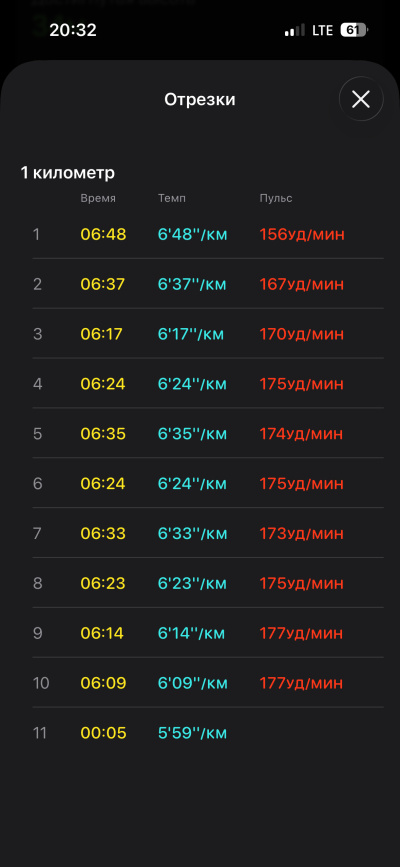The height and width of the screenshot is (867, 400).
Task: Close the Отрезки splits panel
Action: click(x=361, y=100)
